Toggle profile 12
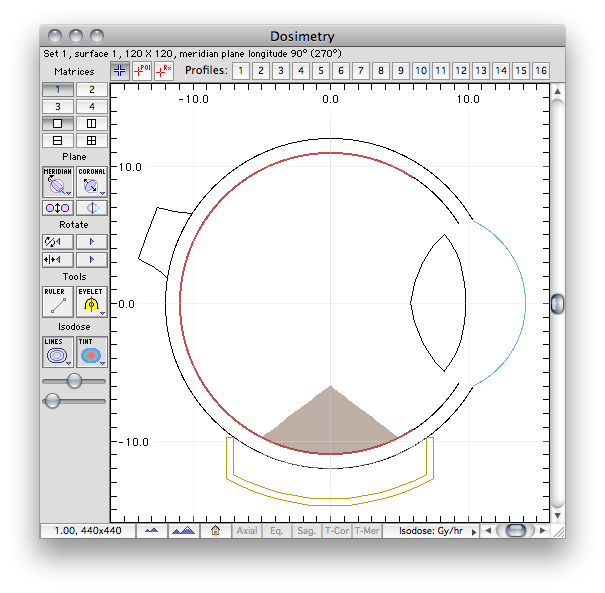The image size is (605, 593). pyautogui.click(x=461, y=71)
